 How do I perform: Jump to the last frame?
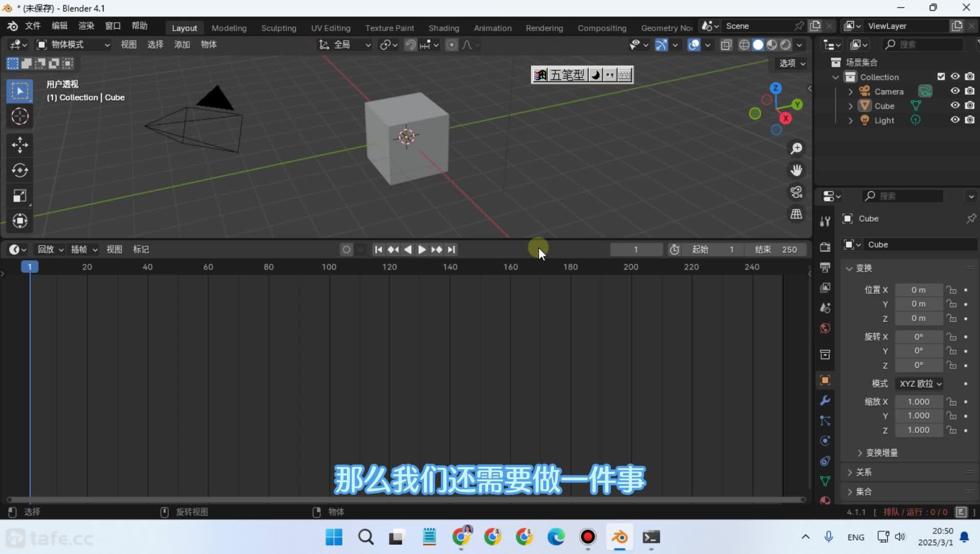[x=452, y=249]
